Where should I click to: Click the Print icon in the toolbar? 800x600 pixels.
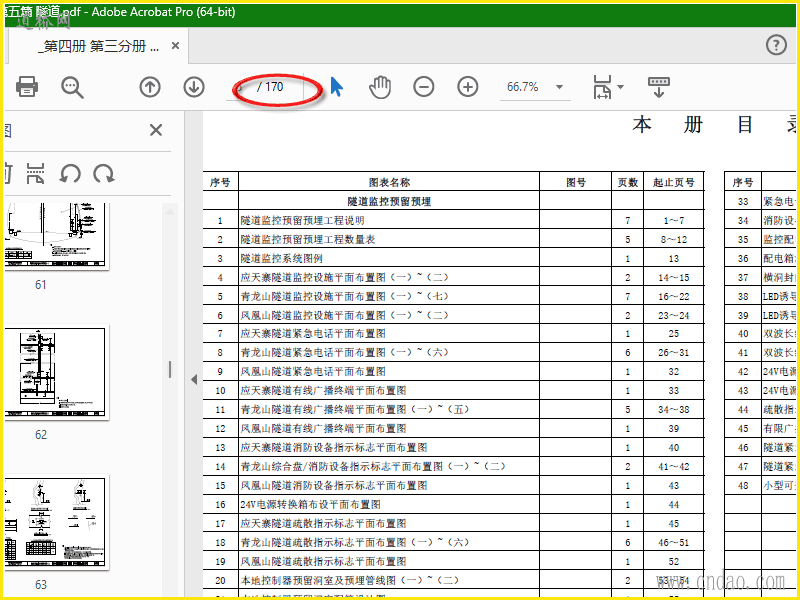[x=27, y=87]
